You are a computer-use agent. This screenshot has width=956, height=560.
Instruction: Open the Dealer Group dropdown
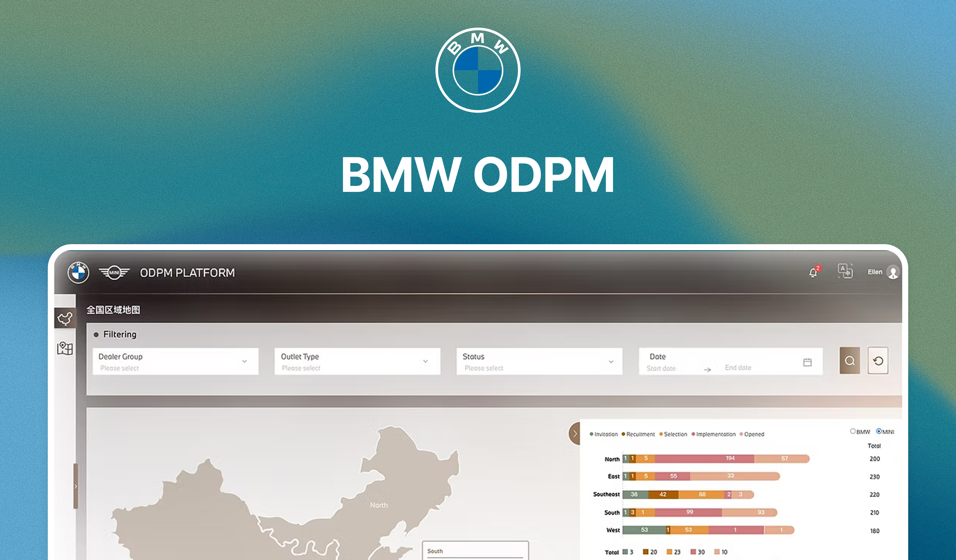pyautogui.click(x=175, y=361)
